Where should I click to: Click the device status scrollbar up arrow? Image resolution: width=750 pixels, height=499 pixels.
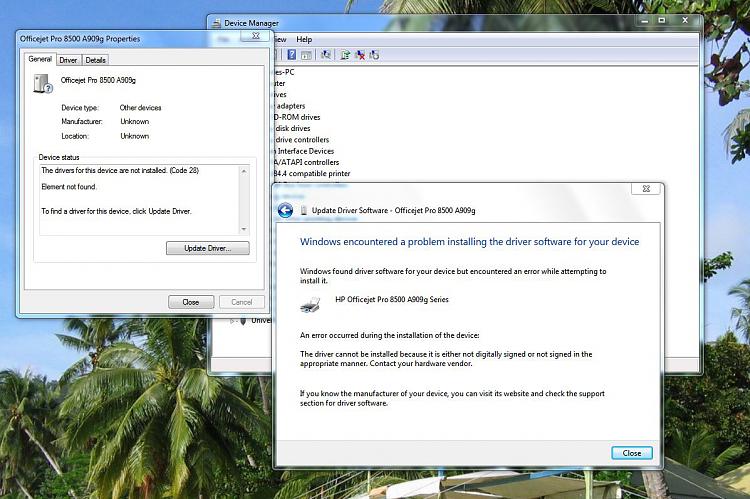244,171
